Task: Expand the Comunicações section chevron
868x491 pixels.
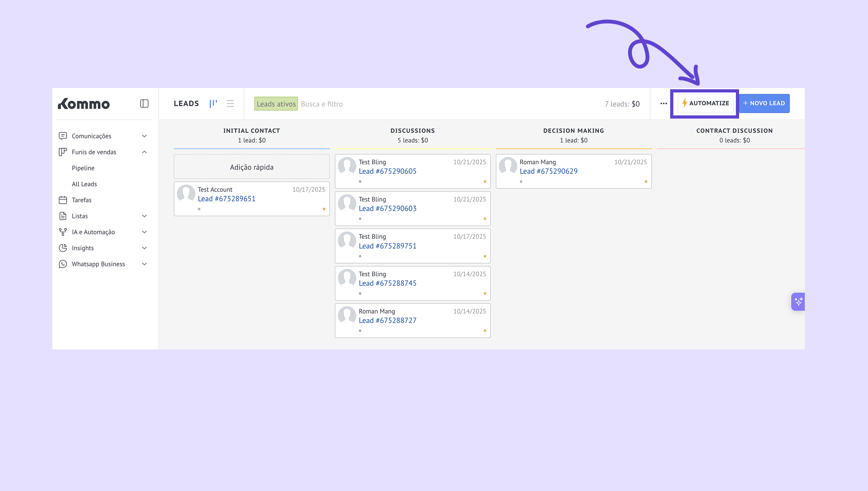Action: 144,136
